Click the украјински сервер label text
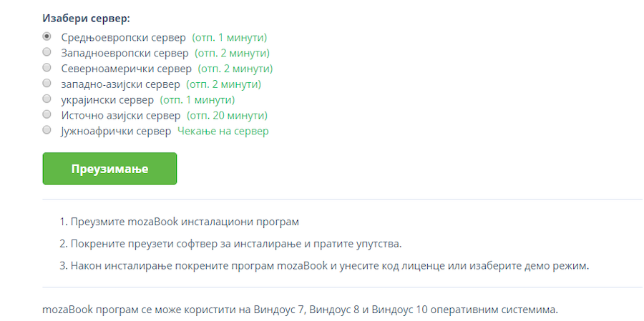644x321 pixels. [107, 100]
